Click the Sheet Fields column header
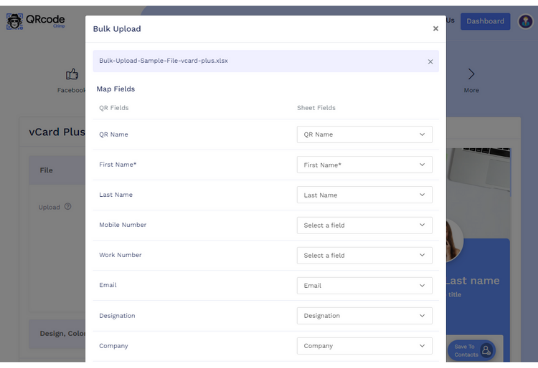The width and height of the screenshot is (538, 368). tap(316, 108)
